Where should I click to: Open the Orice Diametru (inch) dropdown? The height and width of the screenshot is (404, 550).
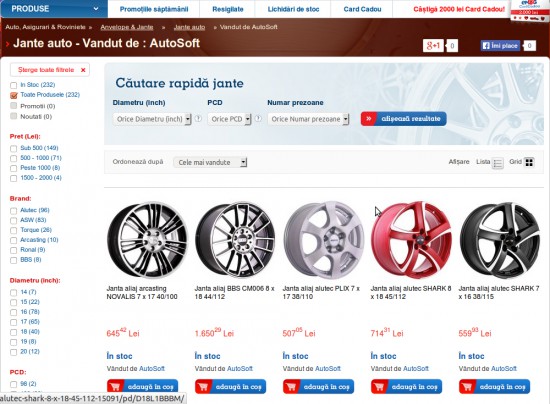click(152, 119)
